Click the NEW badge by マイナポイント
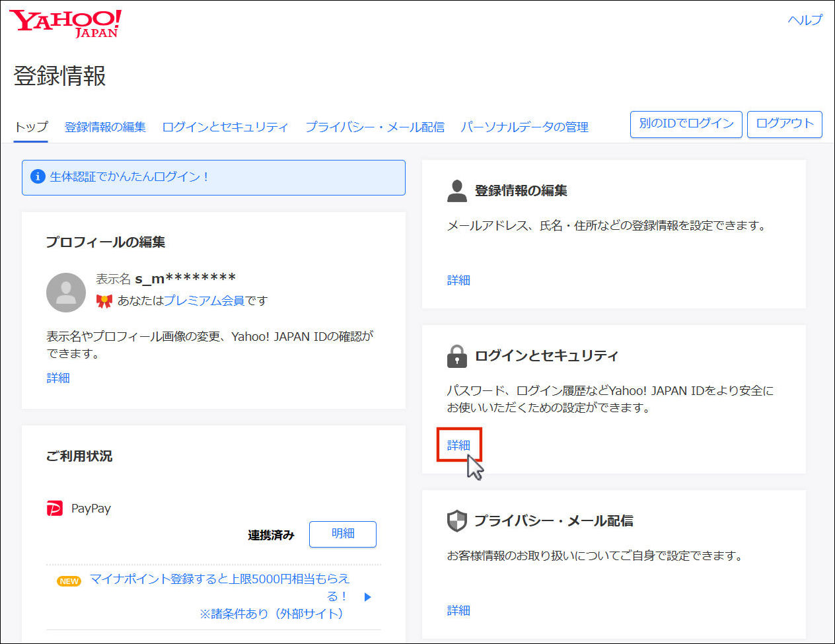835x644 pixels. 69,581
